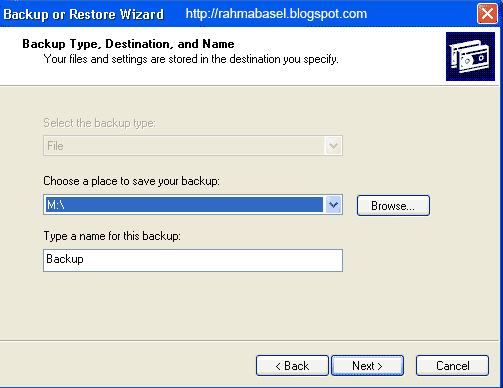The width and height of the screenshot is (503, 388).
Task: Click the backup name field containing Backup
Action: click(x=193, y=260)
